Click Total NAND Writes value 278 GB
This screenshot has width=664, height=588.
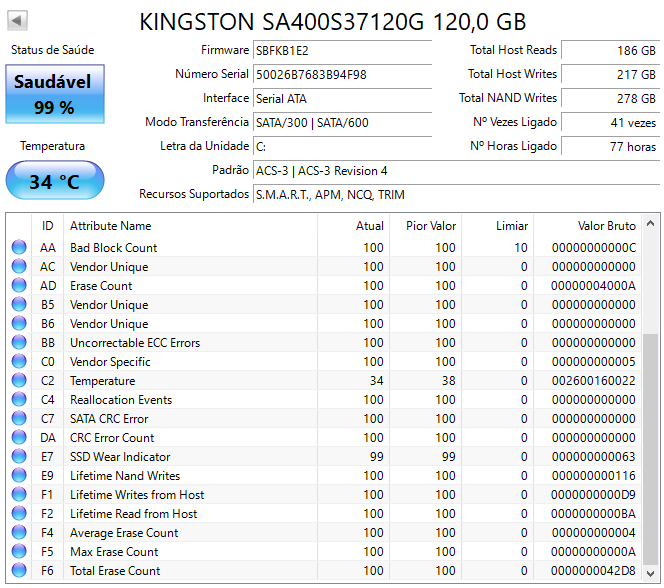610,99
